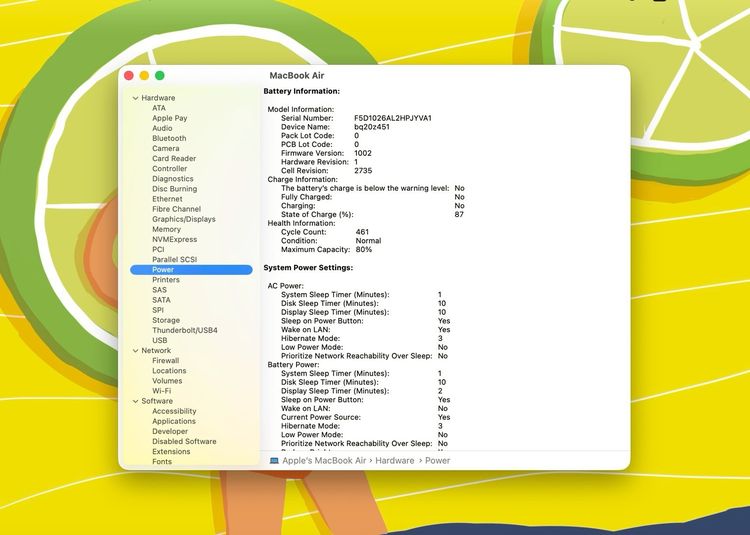Select Extensions under Software
The width and height of the screenshot is (750, 535).
(171, 451)
